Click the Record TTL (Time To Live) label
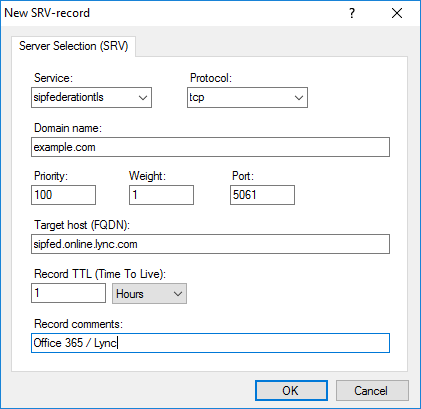Viewport: 421px width, 409px height. click(100, 274)
